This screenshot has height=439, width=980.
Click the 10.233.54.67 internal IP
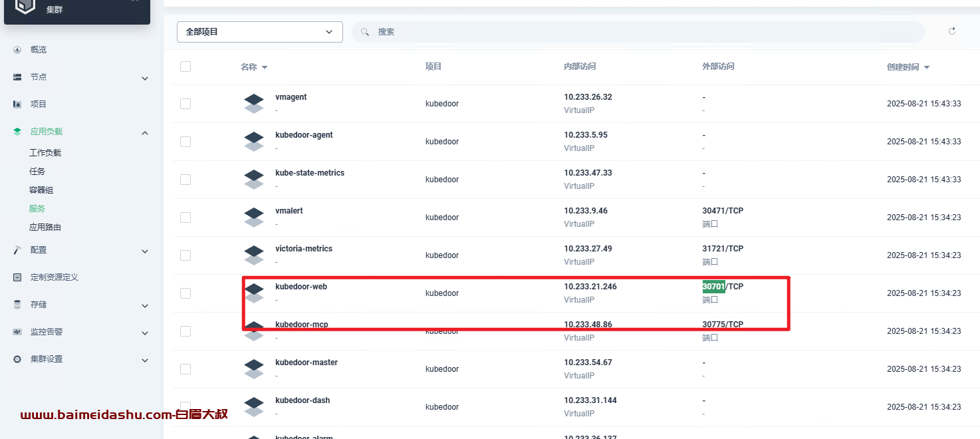coord(588,363)
